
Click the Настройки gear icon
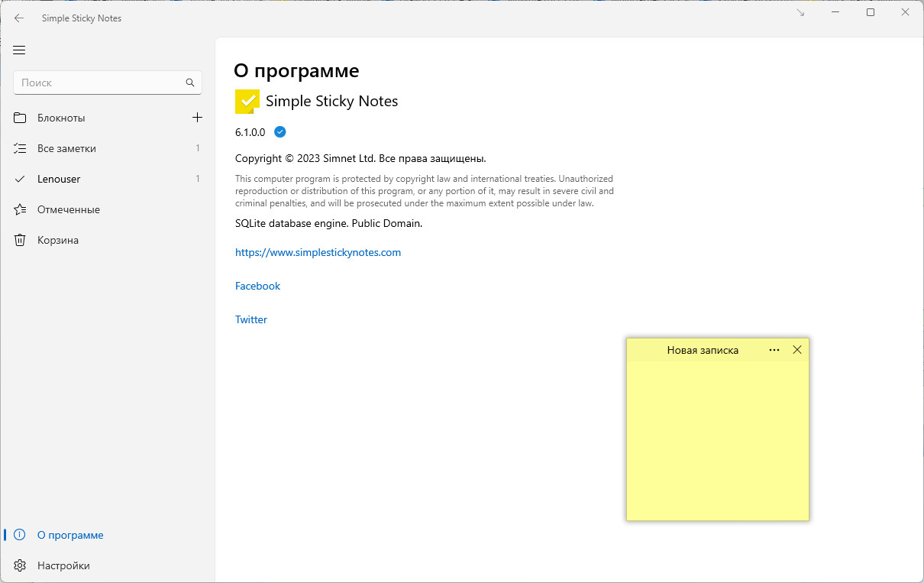(x=20, y=565)
